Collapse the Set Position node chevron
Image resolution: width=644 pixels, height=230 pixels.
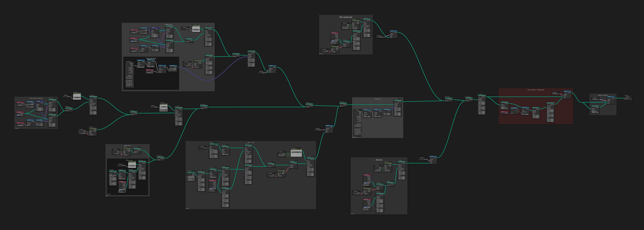[x=533, y=108]
